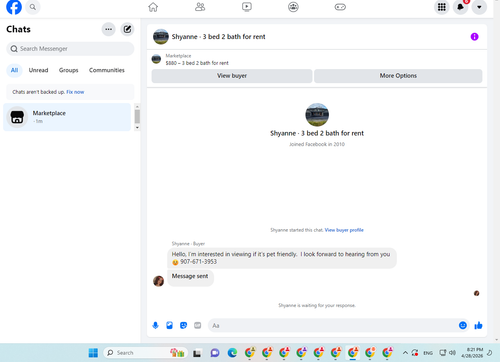This screenshot has width=500, height=362.
Task: Open the Windows Start menu
Action: tap(93, 353)
